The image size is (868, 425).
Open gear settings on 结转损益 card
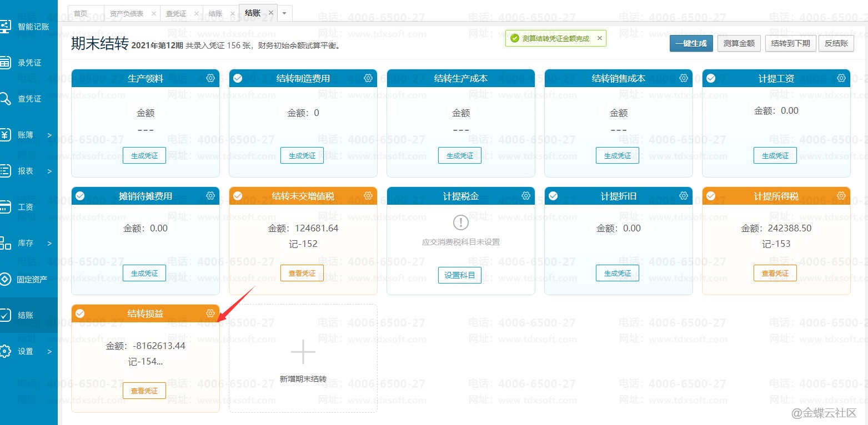pyautogui.click(x=210, y=313)
